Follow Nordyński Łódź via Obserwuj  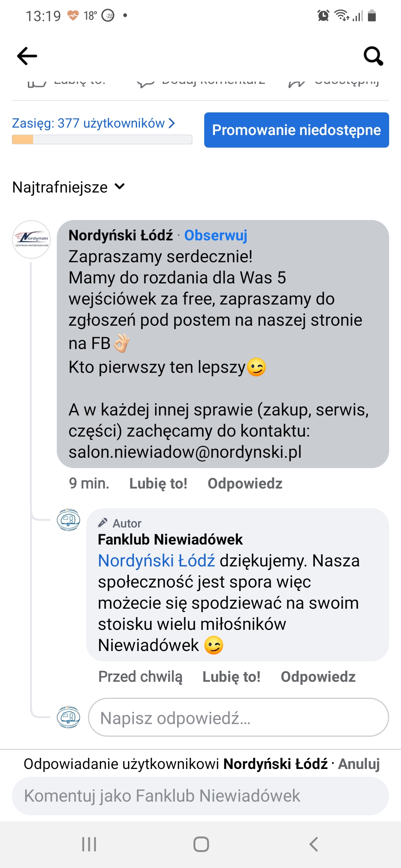click(x=216, y=235)
